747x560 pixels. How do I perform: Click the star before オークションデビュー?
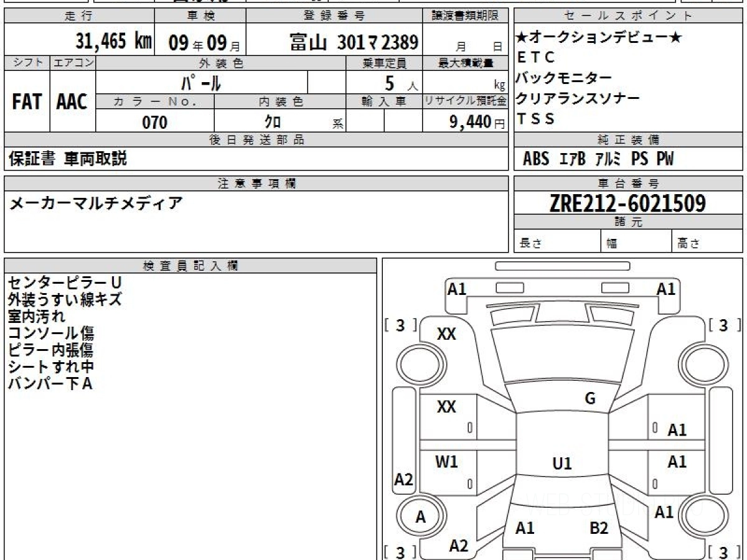521,37
